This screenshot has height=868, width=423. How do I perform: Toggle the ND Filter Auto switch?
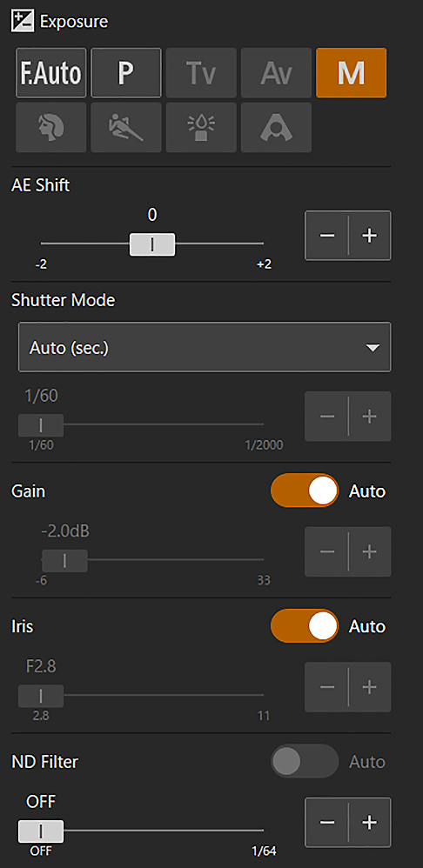coord(305,762)
